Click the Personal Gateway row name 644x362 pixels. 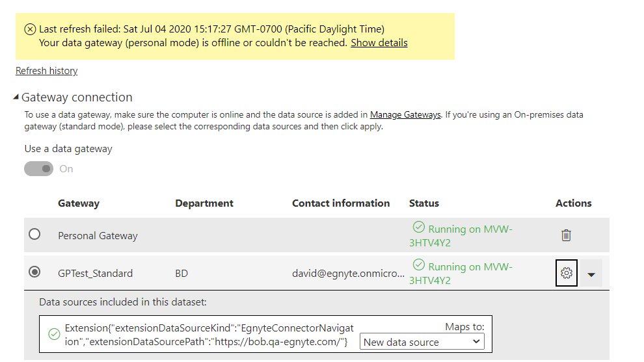[x=98, y=235]
